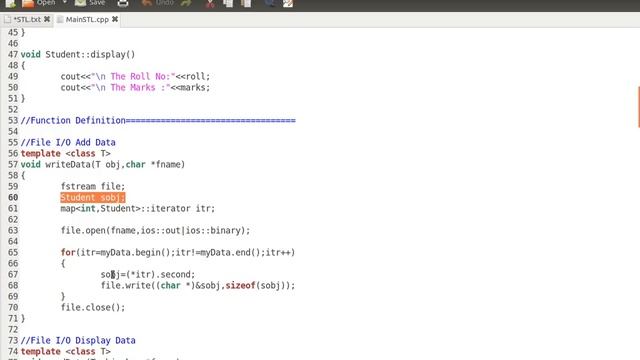Screen dimensions: 640x360
Task: Expand the Open recent files dropdown arrow
Action: 65,3
